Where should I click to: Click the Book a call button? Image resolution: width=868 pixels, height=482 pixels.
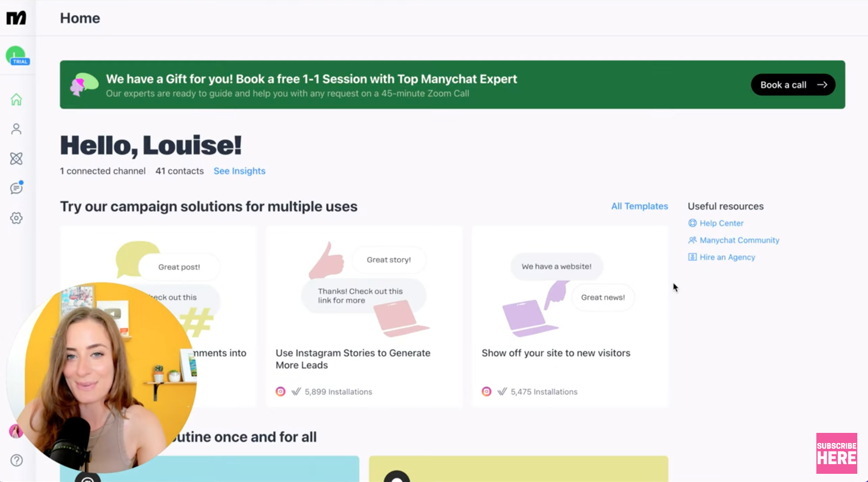click(x=793, y=85)
